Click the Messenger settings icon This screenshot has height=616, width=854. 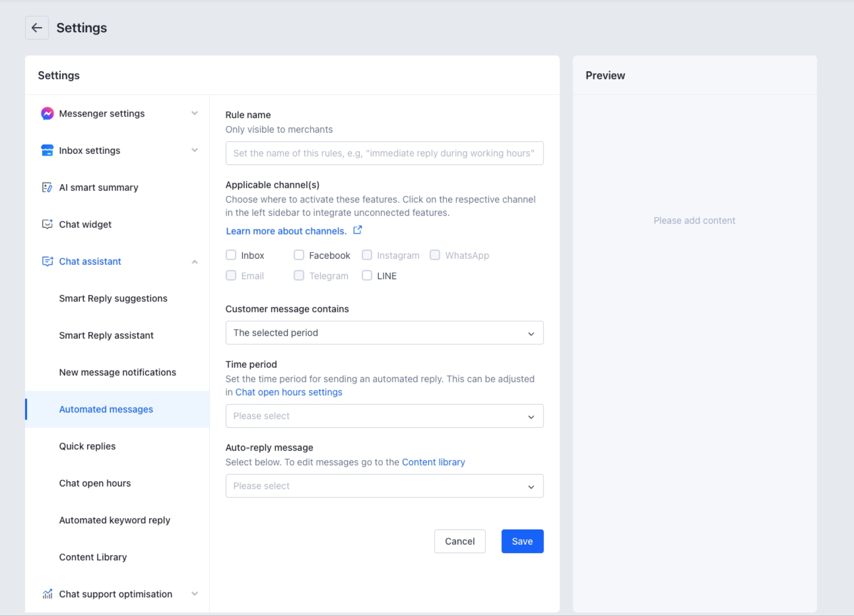point(47,114)
